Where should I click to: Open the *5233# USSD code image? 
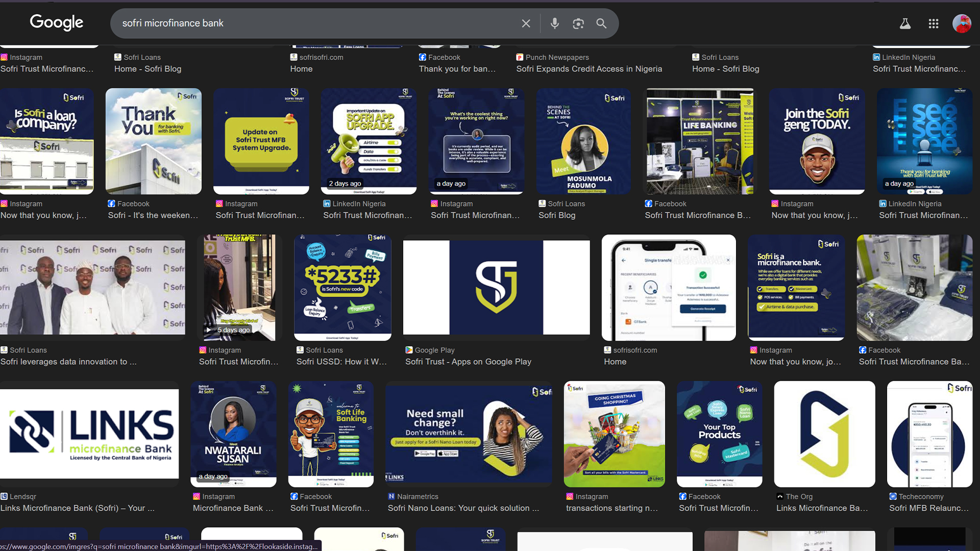click(x=342, y=287)
